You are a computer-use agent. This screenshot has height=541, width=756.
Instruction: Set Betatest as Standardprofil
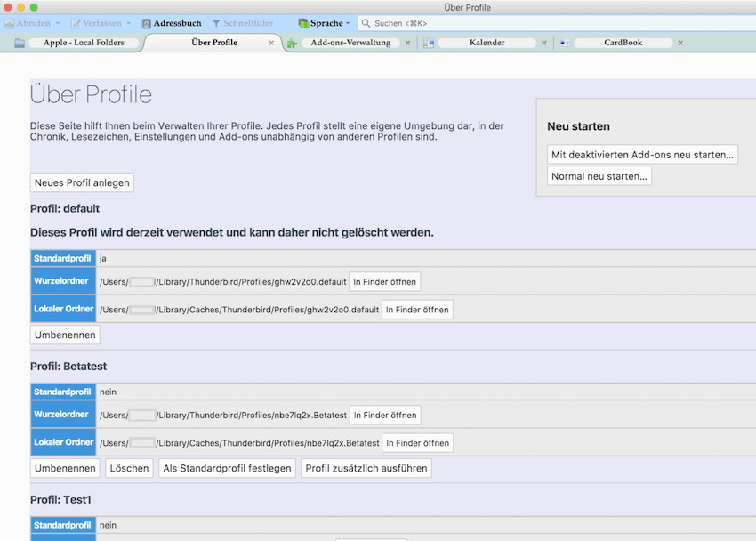[x=227, y=468]
